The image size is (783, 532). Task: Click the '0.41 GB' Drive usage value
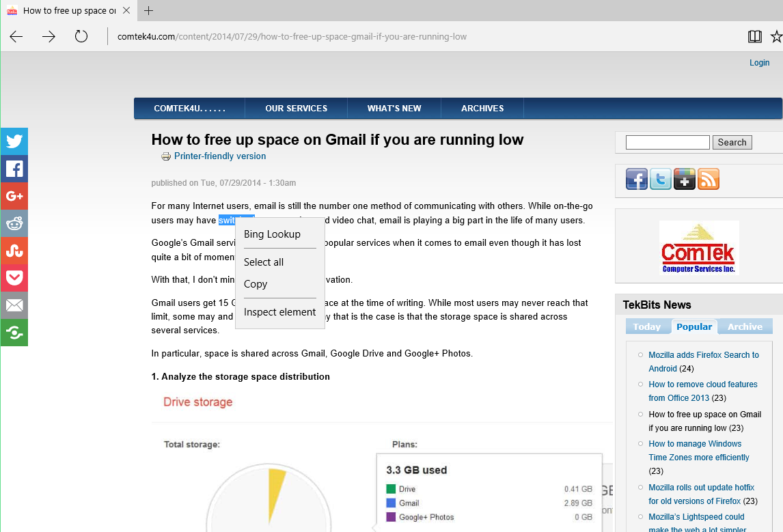[578, 489]
